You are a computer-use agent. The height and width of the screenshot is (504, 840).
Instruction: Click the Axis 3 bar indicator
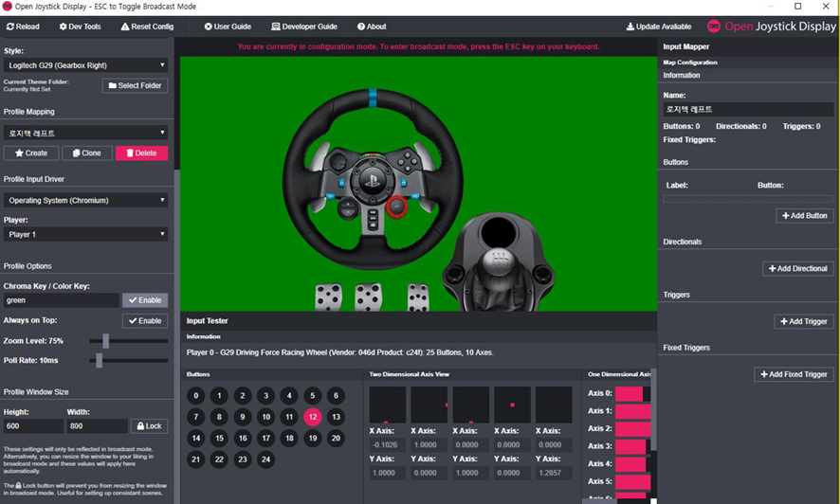pyautogui.click(x=632, y=446)
